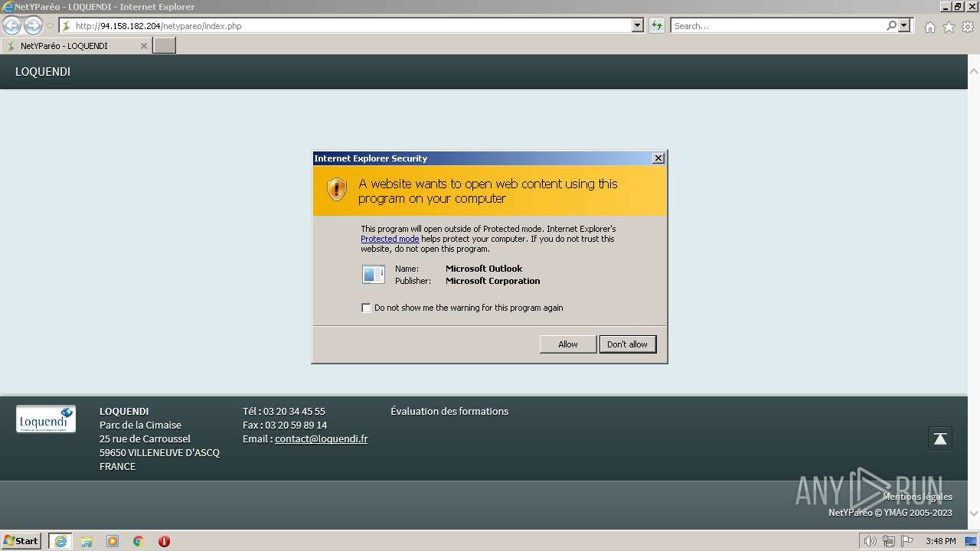
Task: Click the 3:48 PM clock
Action: click(x=940, y=541)
